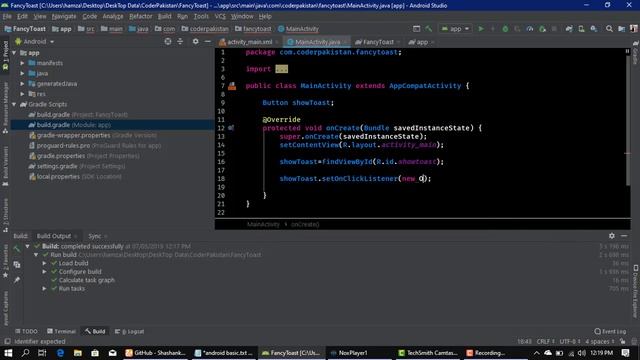640x360 pixels.
Task: Expand the manifests folder
Action: pyautogui.click(x=22, y=63)
